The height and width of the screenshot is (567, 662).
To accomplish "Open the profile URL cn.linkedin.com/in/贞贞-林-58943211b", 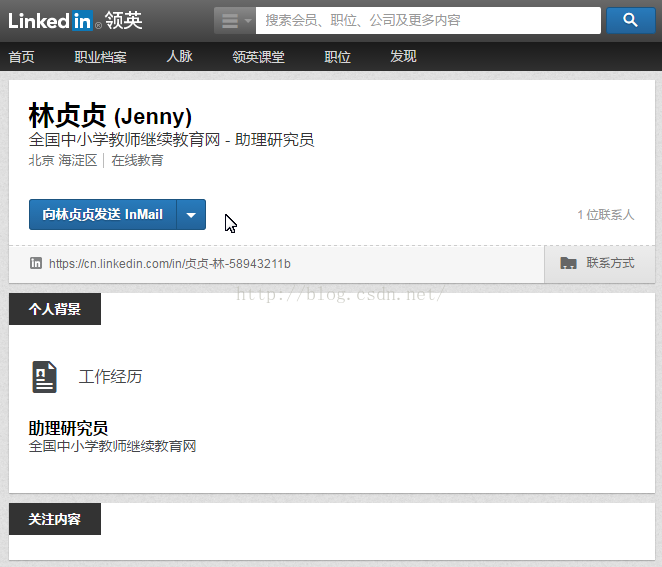I will pyautogui.click(x=170, y=264).
